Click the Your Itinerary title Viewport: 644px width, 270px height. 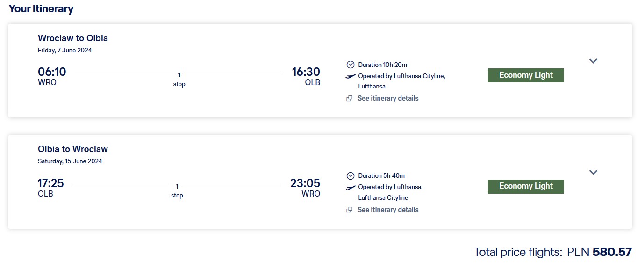41,8
